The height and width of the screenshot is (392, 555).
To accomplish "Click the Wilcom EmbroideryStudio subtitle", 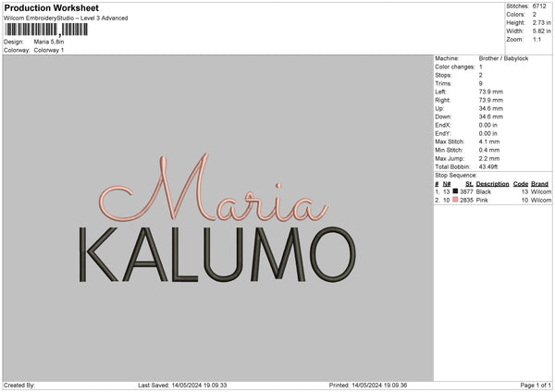I will [x=66, y=18].
